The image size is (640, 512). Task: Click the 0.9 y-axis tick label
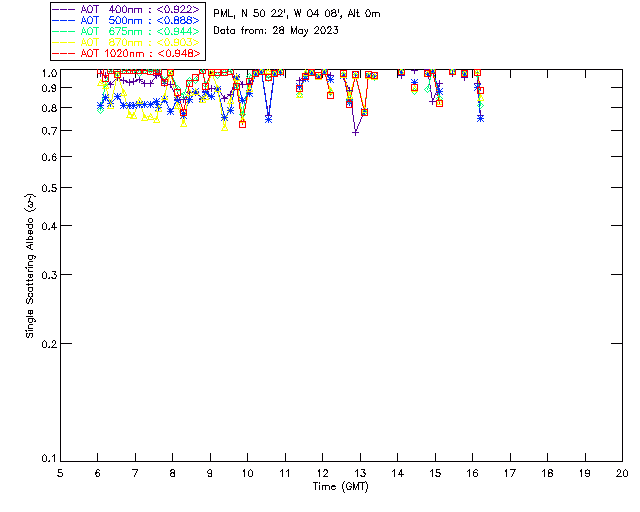point(49,88)
